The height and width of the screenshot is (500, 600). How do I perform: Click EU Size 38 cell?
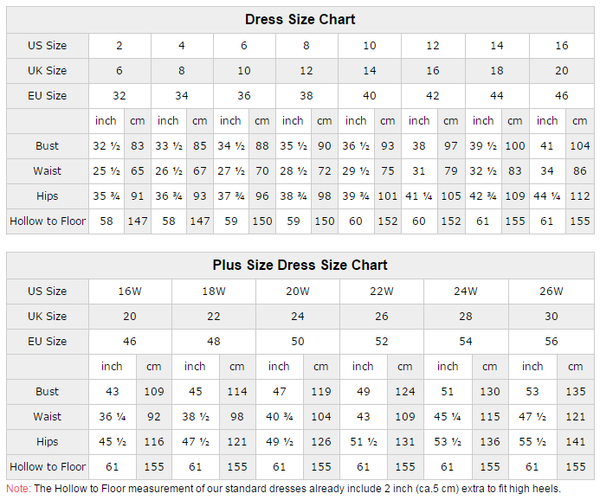(x=307, y=96)
